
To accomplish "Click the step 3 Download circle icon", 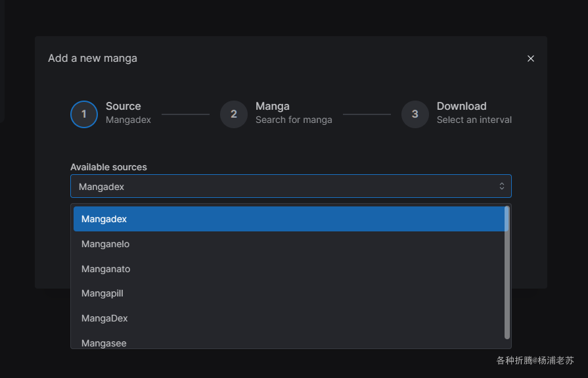I will 415,114.
